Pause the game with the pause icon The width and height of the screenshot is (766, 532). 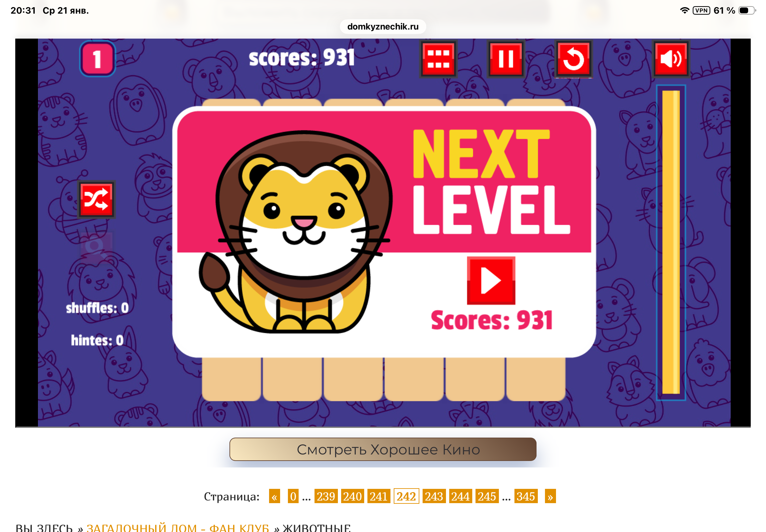point(506,59)
